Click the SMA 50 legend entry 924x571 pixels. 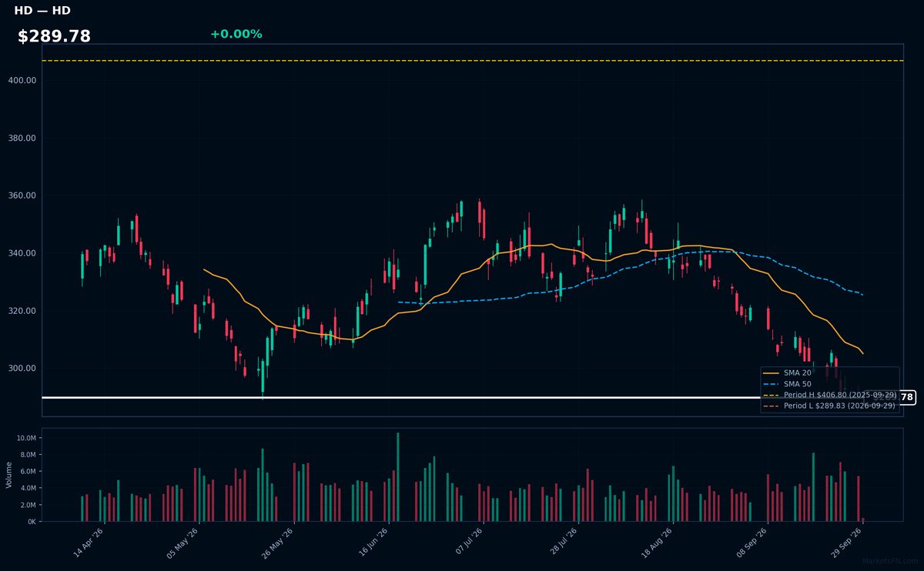click(x=788, y=383)
